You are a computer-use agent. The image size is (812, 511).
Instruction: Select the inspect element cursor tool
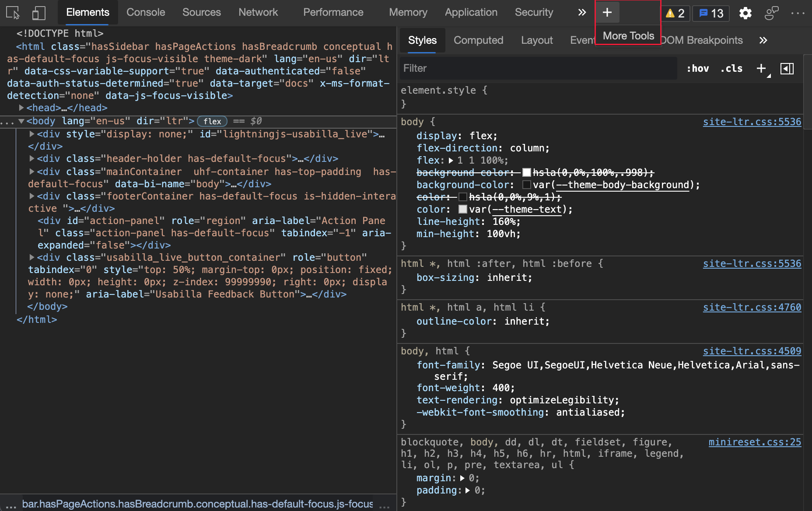pyautogui.click(x=12, y=13)
